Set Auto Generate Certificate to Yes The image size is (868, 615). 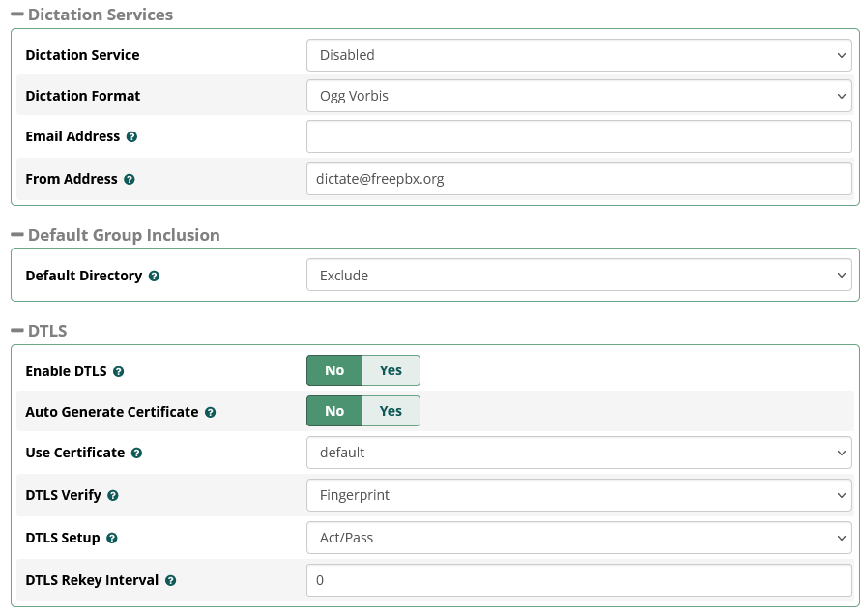pos(391,411)
